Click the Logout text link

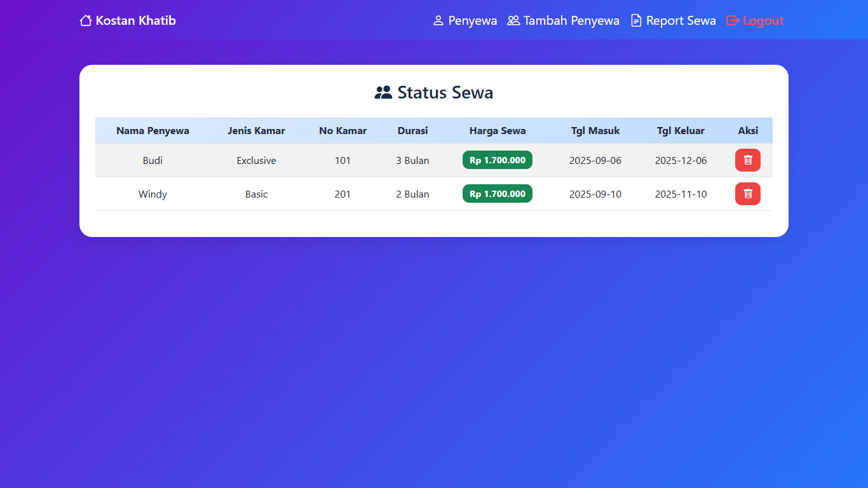click(763, 21)
